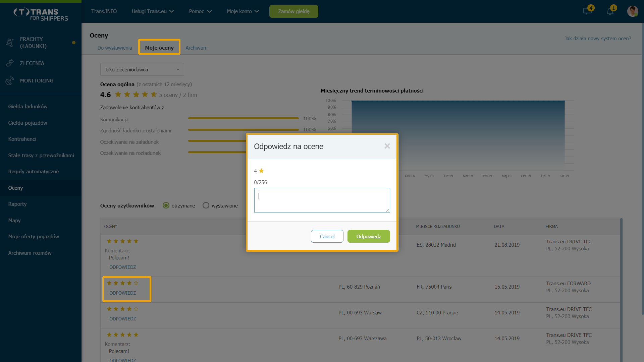Click the Zamów giełdę button
The width and height of the screenshot is (644, 362).
point(294,11)
